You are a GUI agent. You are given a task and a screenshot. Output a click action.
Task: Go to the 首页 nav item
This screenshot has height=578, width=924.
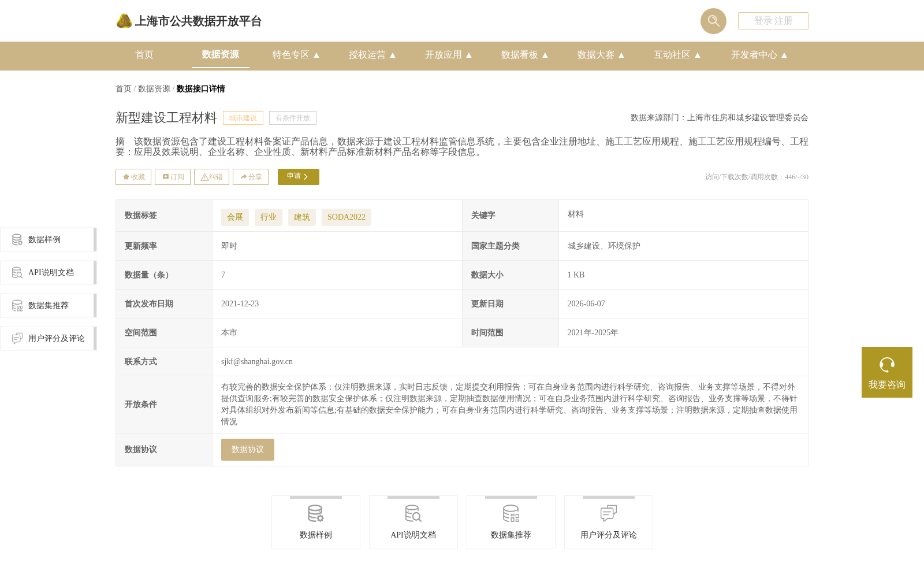pyautogui.click(x=144, y=55)
